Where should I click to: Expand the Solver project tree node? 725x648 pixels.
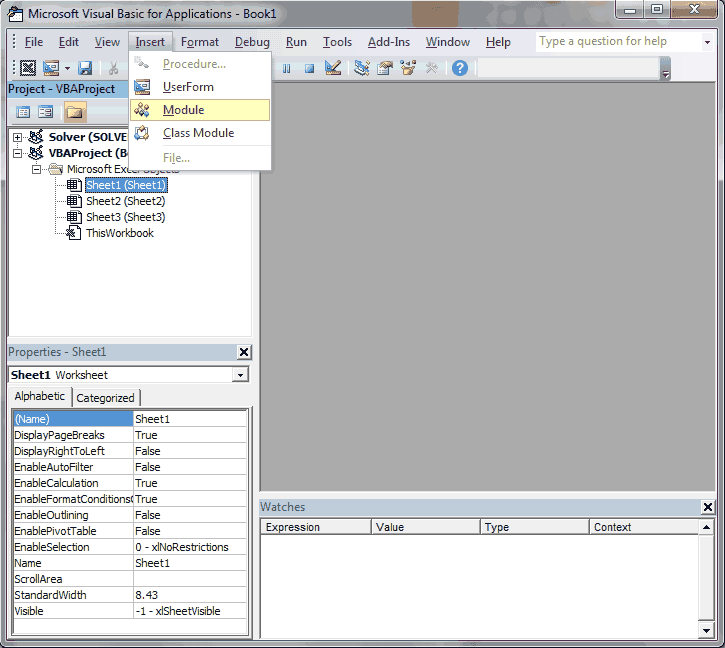pos(19,137)
